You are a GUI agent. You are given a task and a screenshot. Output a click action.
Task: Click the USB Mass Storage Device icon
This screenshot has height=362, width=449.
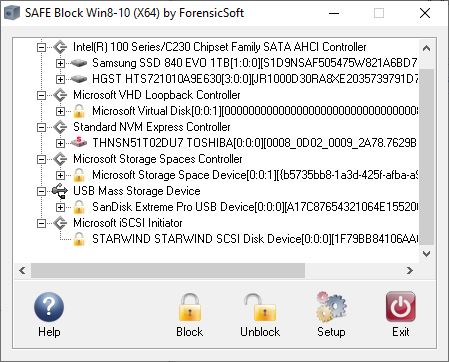pyautogui.click(x=60, y=191)
